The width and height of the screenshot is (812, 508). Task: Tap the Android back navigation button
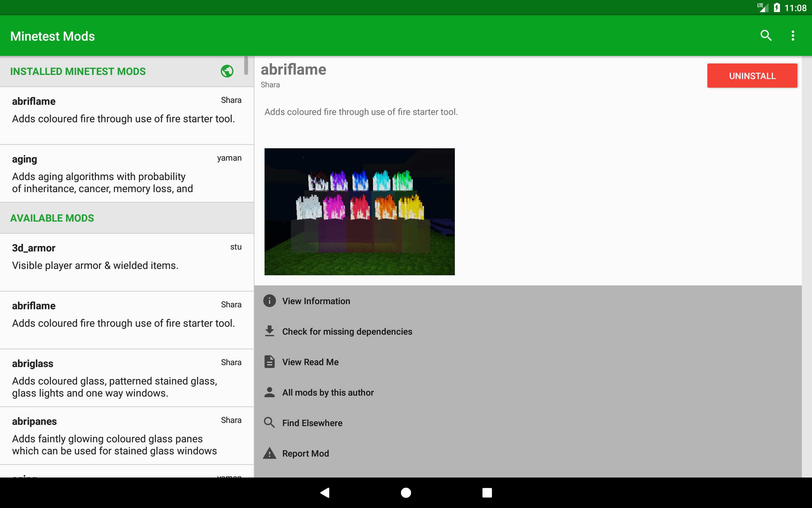tap(325, 493)
